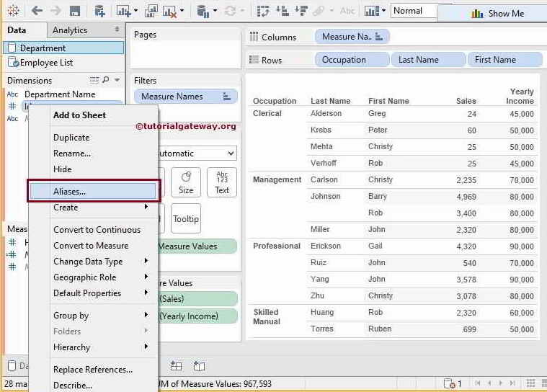
Task: Choose Replace References... entry
Action: pyautogui.click(x=92, y=370)
